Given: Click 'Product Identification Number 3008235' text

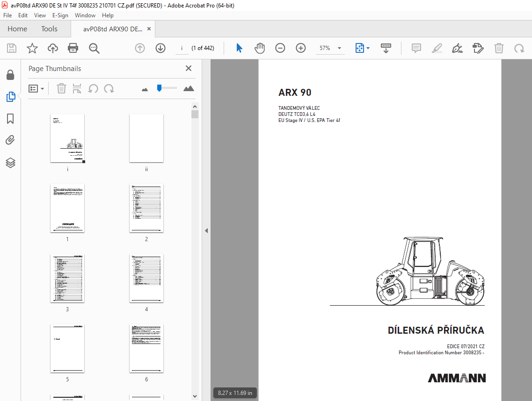Looking at the screenshot, I should pos(440,352).
